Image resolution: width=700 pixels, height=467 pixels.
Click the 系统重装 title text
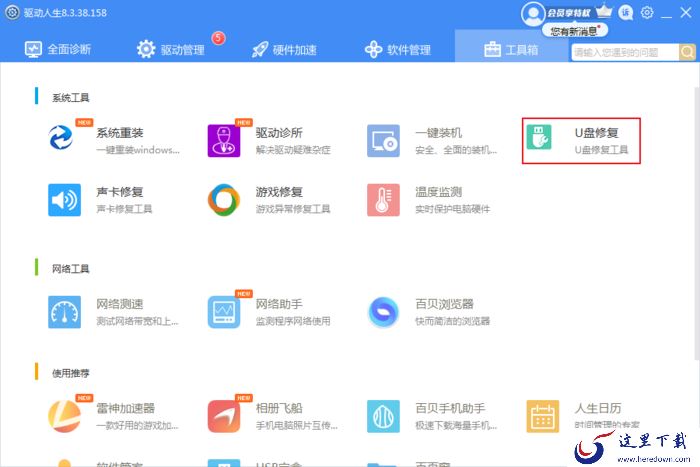(x=120, y=133)
